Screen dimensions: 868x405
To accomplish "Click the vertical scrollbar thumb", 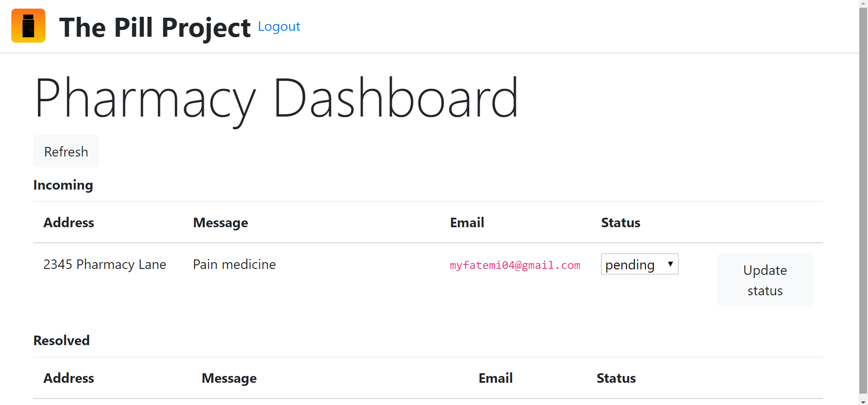I will [x=863, y=200].
